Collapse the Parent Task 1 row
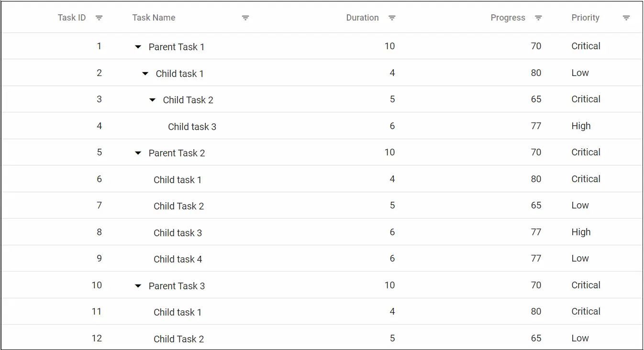644x350 pixels. (138, 46)
